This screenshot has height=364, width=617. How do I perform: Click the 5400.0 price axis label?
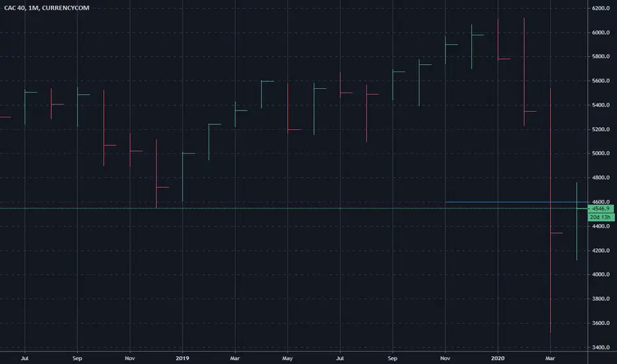click(600, 105)
